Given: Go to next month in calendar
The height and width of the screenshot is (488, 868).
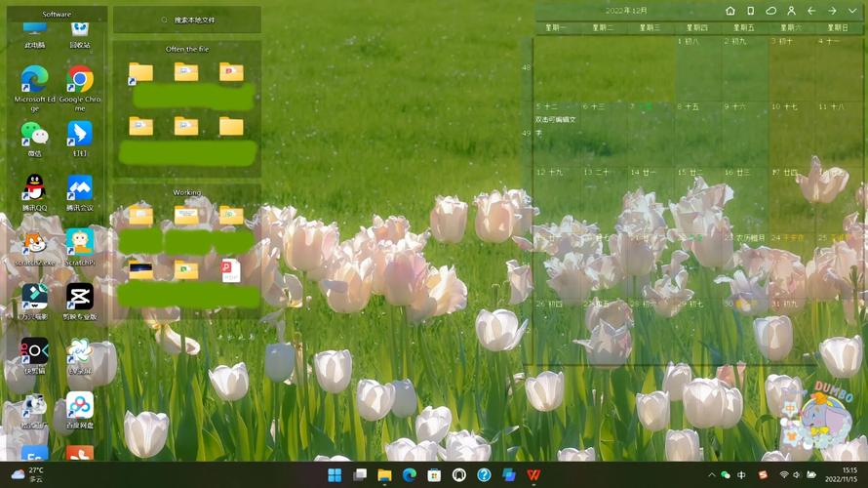Looking at the screenshot, I should coord(832,11).
